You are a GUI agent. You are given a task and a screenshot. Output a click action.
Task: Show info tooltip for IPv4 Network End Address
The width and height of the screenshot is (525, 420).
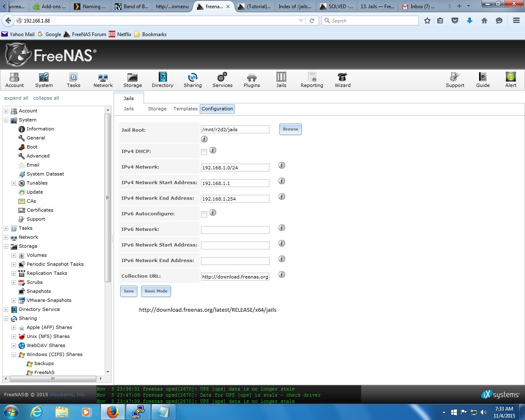(x=282, y=196)
